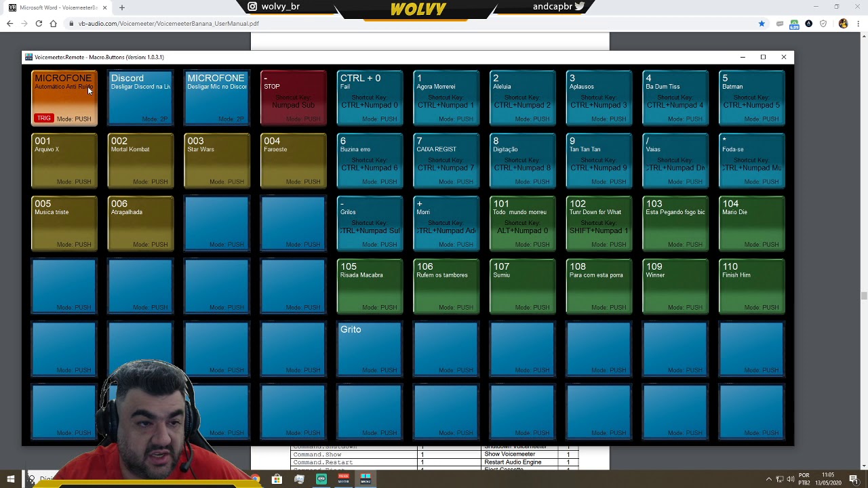The image size is (868, 488).
Task: Trigger the 110 Finish Him macro
Action: point(751,286)
